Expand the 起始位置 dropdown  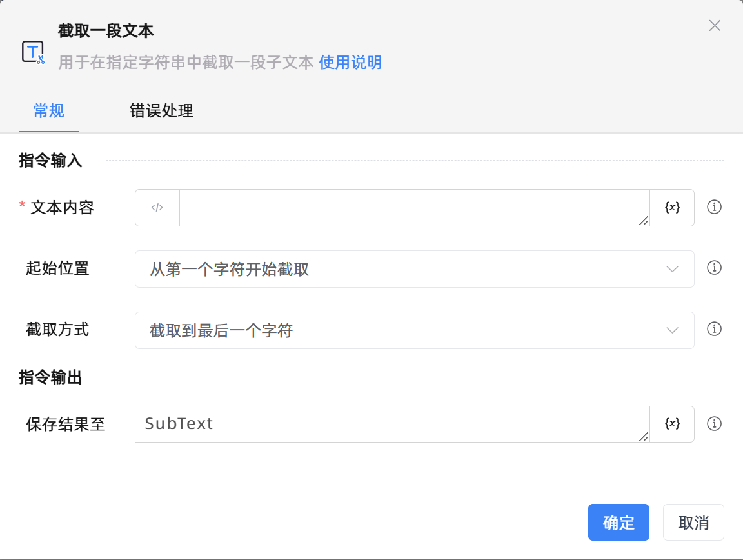coord(414,269)
